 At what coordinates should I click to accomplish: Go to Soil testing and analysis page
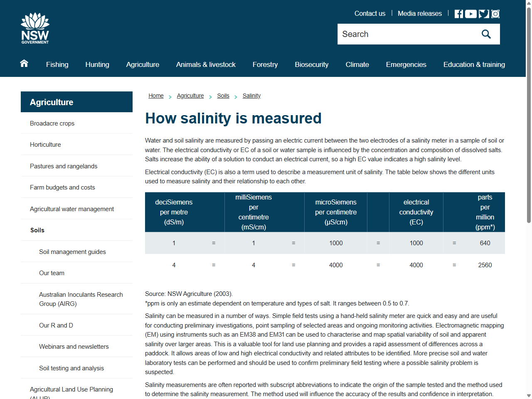click(71, 368)
